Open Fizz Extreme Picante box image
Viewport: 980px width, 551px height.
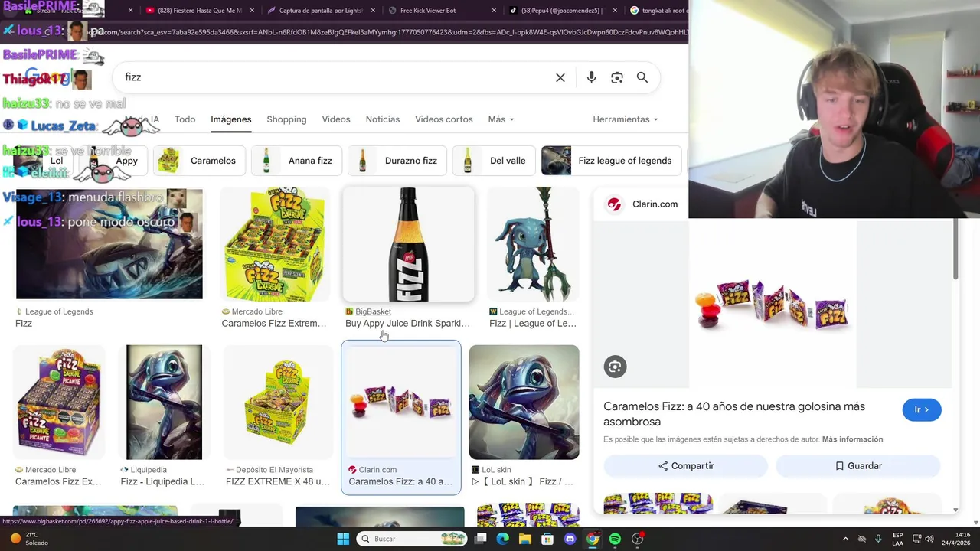click(59, 402)
